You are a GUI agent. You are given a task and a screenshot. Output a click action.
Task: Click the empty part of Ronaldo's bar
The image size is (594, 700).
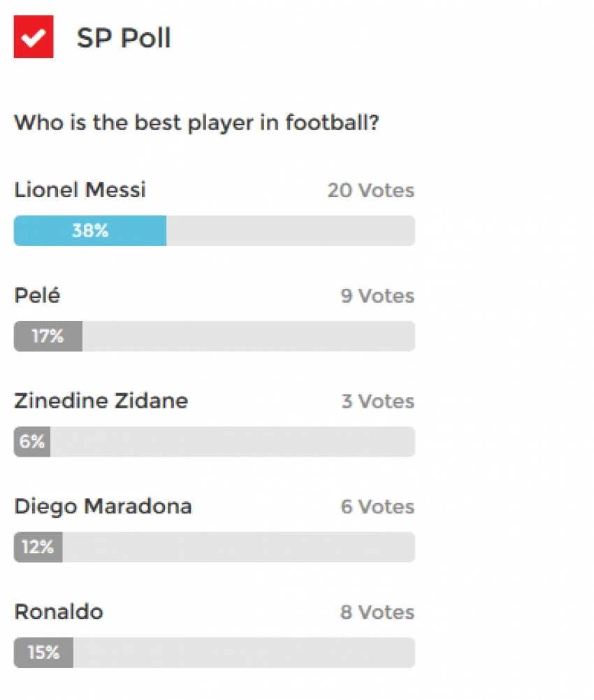click(244, 652)
